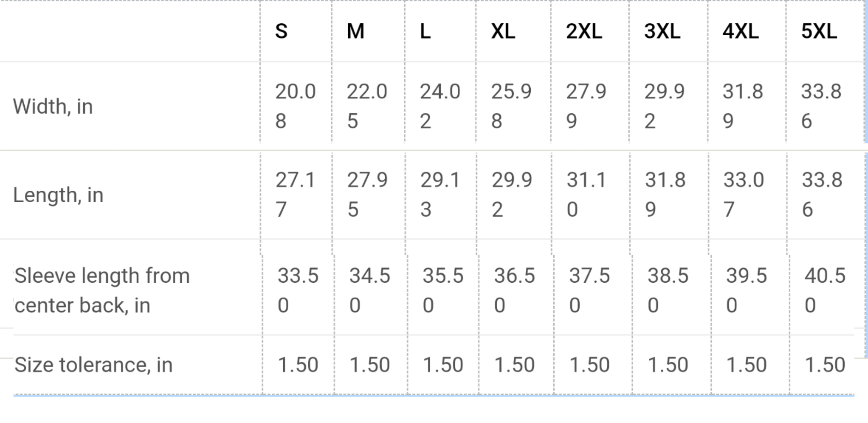Select the empty top-left header cell

(x=130, y=31)
